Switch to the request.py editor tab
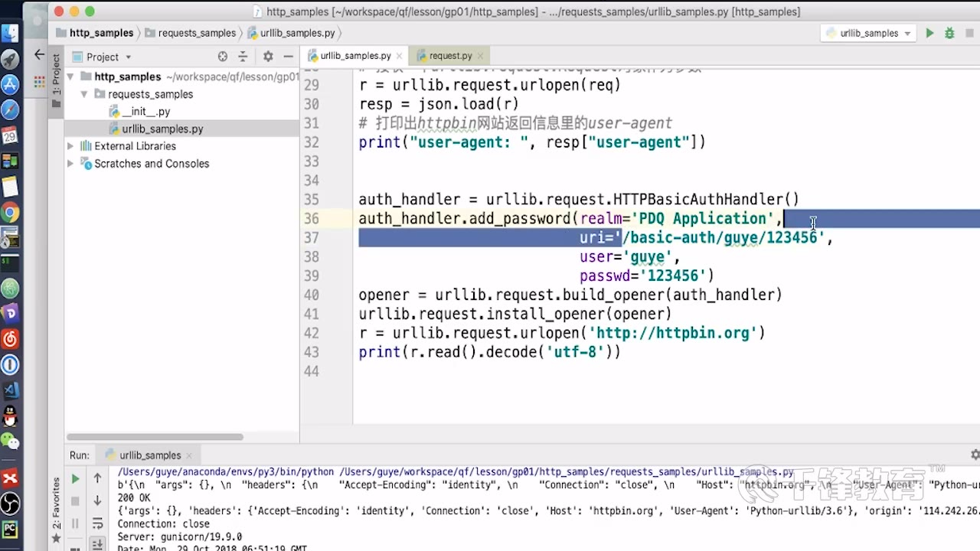Screen dimensions: 980x551 449,56
